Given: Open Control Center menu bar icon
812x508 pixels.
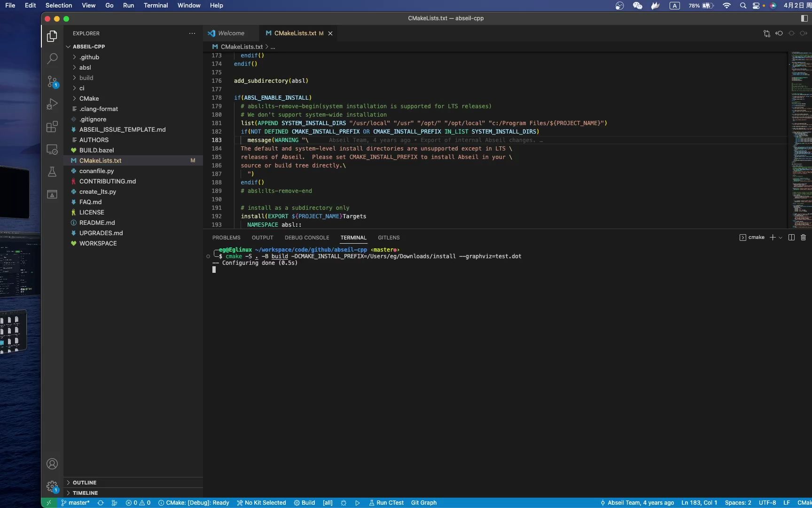Looking at the screenshot, I should (756, 6).
